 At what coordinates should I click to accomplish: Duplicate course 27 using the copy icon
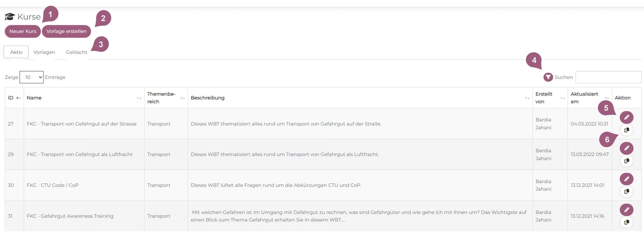626,130
